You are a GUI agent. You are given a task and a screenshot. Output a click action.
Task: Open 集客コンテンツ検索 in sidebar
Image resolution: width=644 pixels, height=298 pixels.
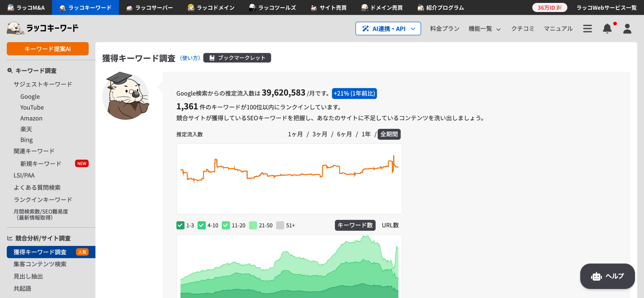40,264
